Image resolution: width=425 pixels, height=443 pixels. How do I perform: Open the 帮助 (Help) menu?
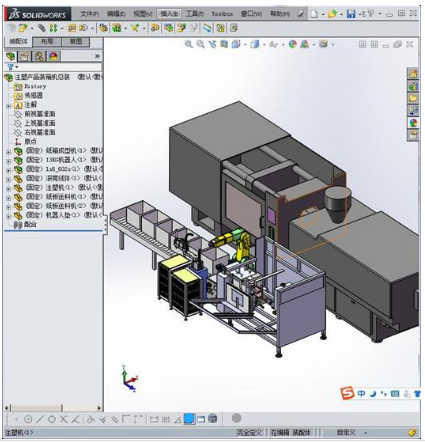click(280, 14)
